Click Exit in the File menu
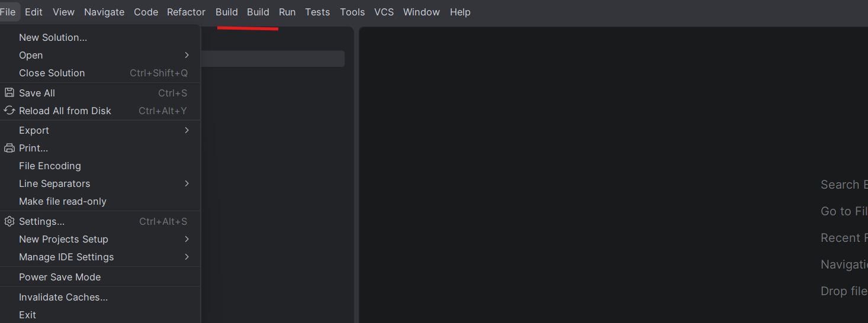 100,315
